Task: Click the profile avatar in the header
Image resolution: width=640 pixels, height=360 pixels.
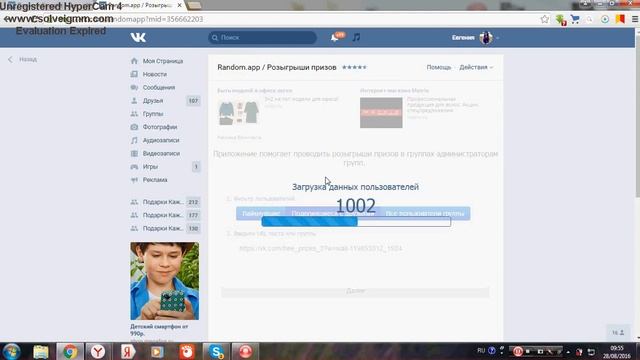Action: [486, 38]
